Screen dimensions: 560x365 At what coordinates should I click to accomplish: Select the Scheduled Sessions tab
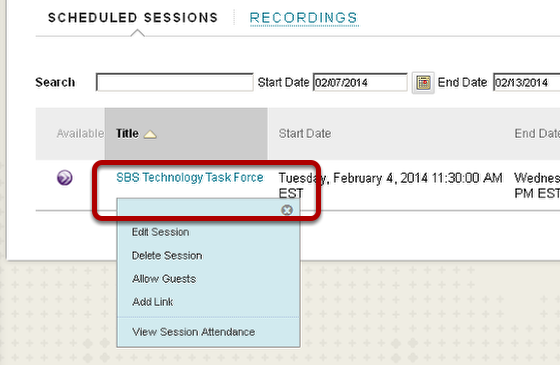coord(133,18)
